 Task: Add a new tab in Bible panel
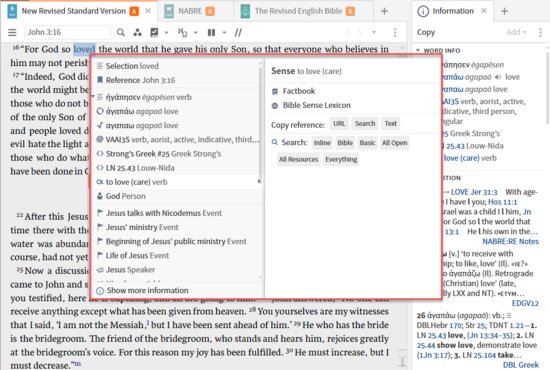tap(384, 11)
